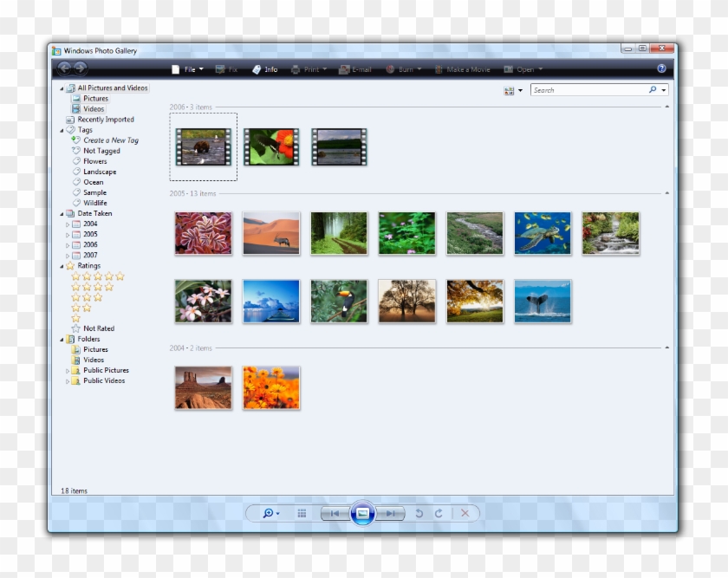Click Make a Movie in the toolbar

coord(464,69)
